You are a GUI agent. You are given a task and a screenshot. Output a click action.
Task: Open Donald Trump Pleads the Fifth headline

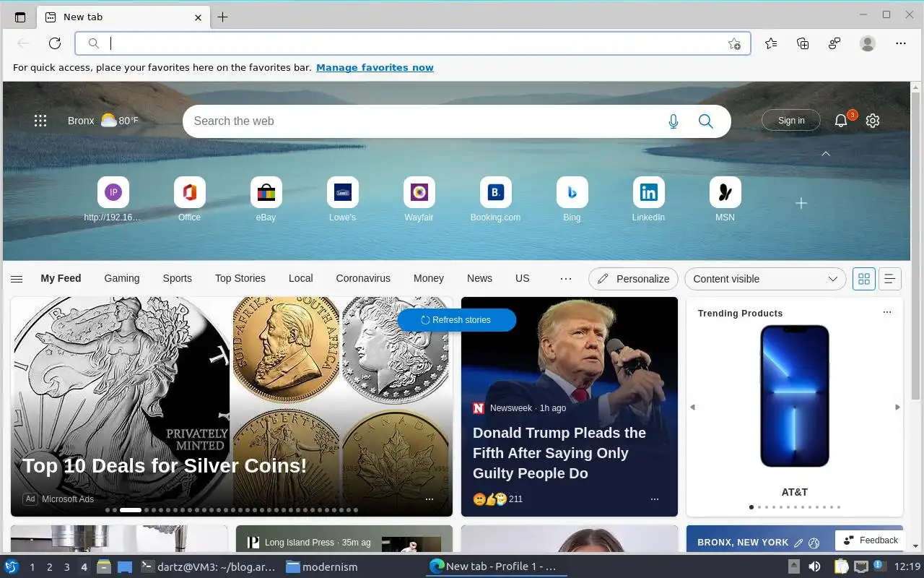[559, 453]
